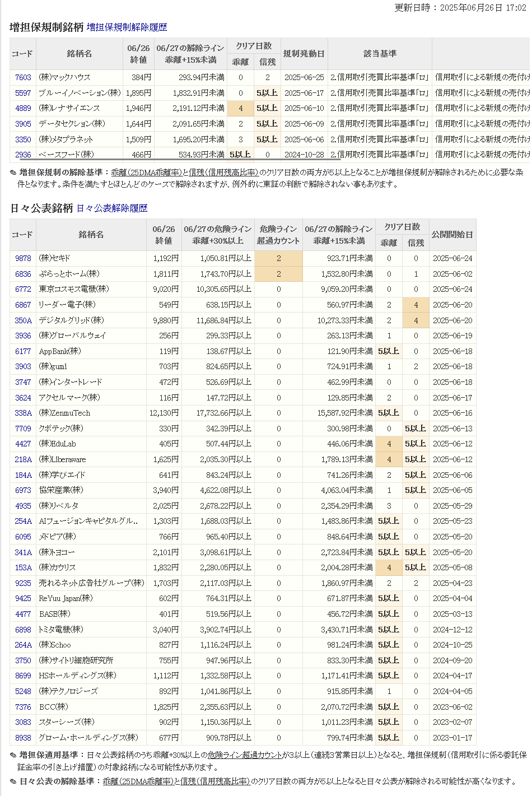
Task: Open 乖離(25DMA乖離率) link in 日々公表の解除基準 note
Action: pos(138,781)
